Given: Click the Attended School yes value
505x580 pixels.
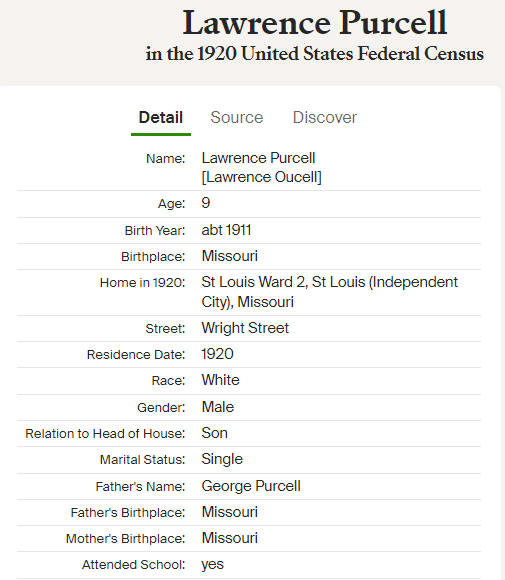Looking at the screenshot, I should (x=212, y=565).
